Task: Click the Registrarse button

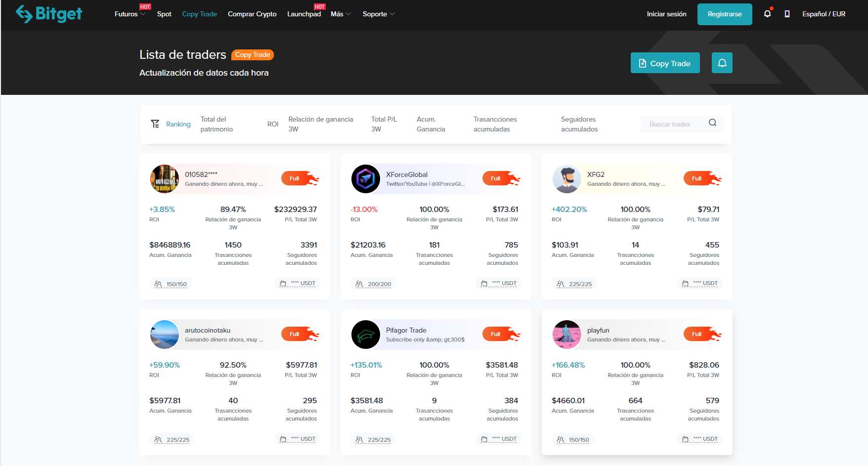Action: (725, 14)
